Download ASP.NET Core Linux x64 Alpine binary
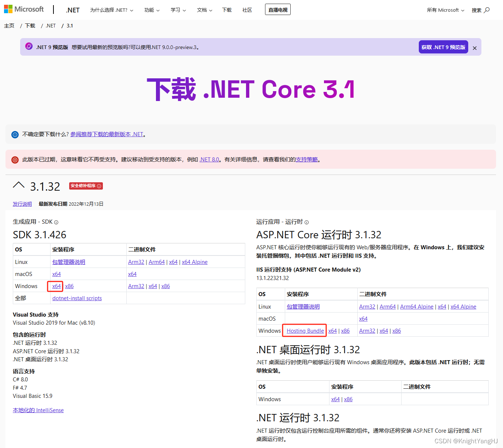The width and height of the screenshot is (503, 448). (463, 307)
